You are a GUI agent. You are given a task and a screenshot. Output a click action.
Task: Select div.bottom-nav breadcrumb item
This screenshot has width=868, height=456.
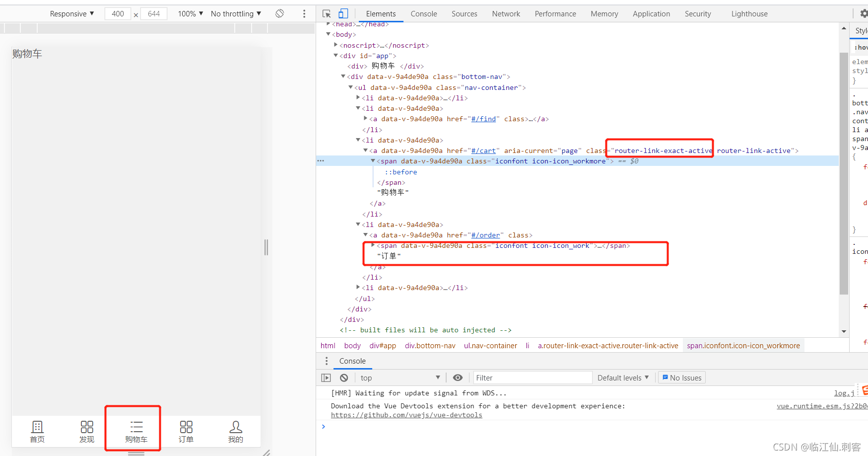click(430, 346)
